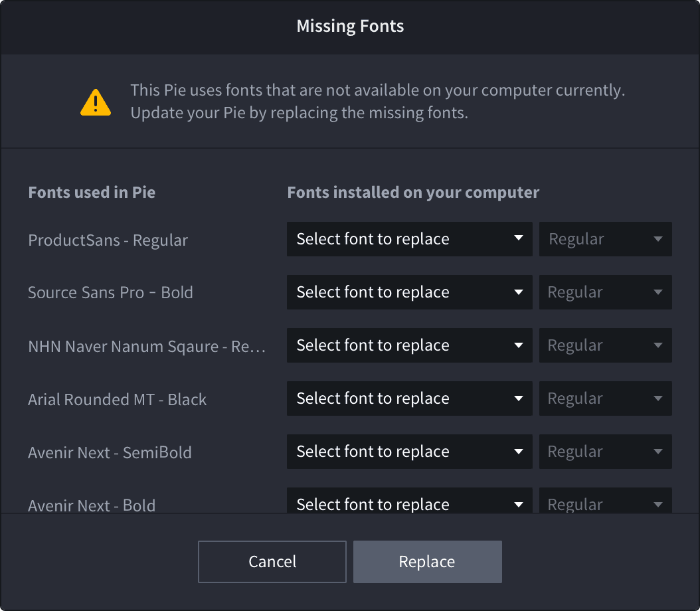
Task: Click the Fonts installed on your computer header
Action: tap(412, 193)
